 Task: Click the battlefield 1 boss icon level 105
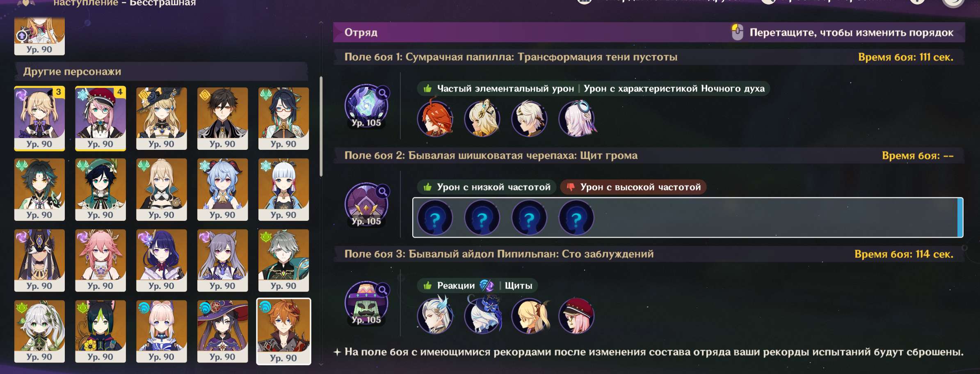pyautogui.click(x=366, y=106)
